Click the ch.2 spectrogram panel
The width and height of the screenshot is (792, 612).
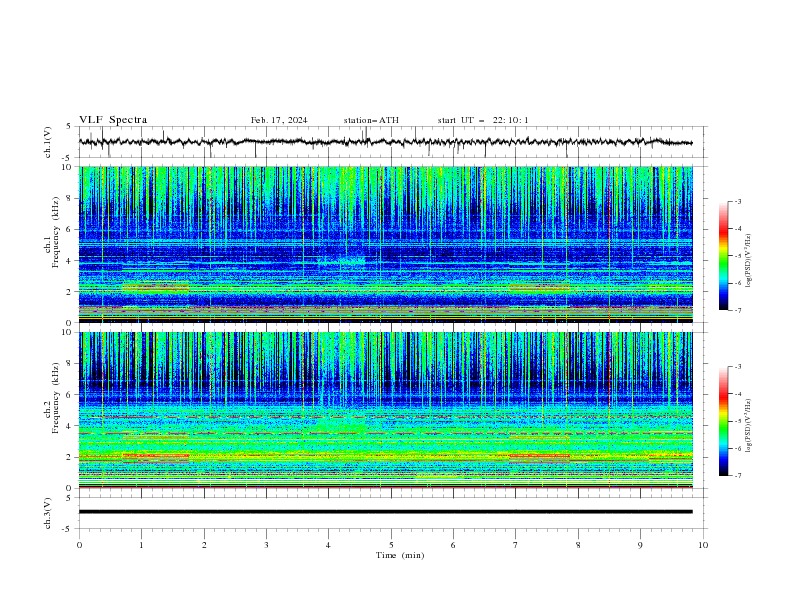click(386, 410)
